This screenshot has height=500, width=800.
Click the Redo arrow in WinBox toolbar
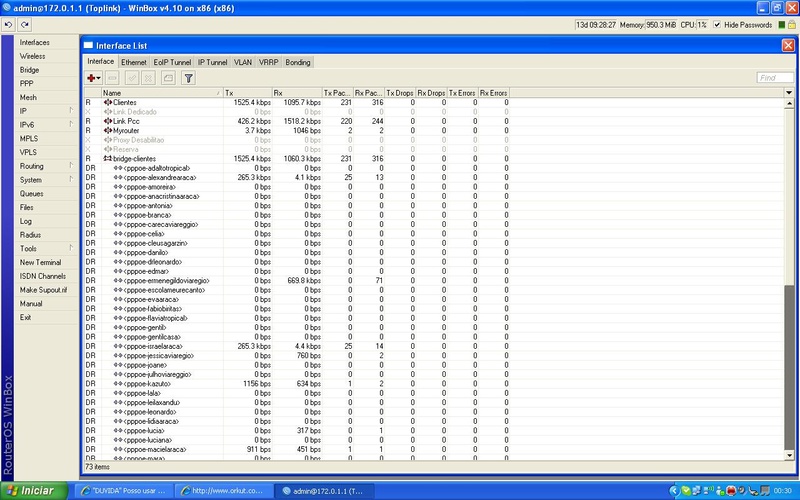coord(24,24)
